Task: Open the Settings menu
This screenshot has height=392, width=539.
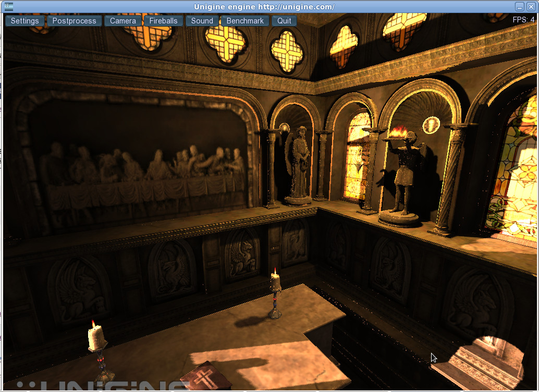Action: (x=25, y=21)
